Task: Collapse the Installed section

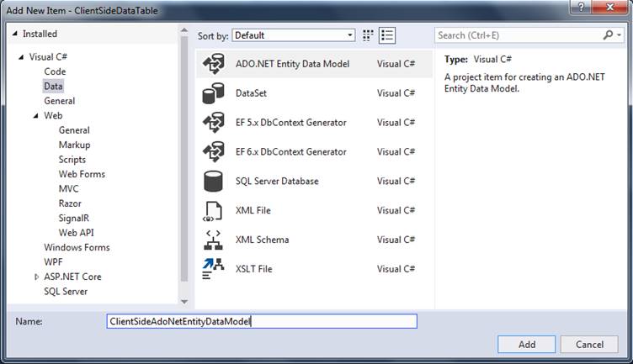Action: point(14,34)
